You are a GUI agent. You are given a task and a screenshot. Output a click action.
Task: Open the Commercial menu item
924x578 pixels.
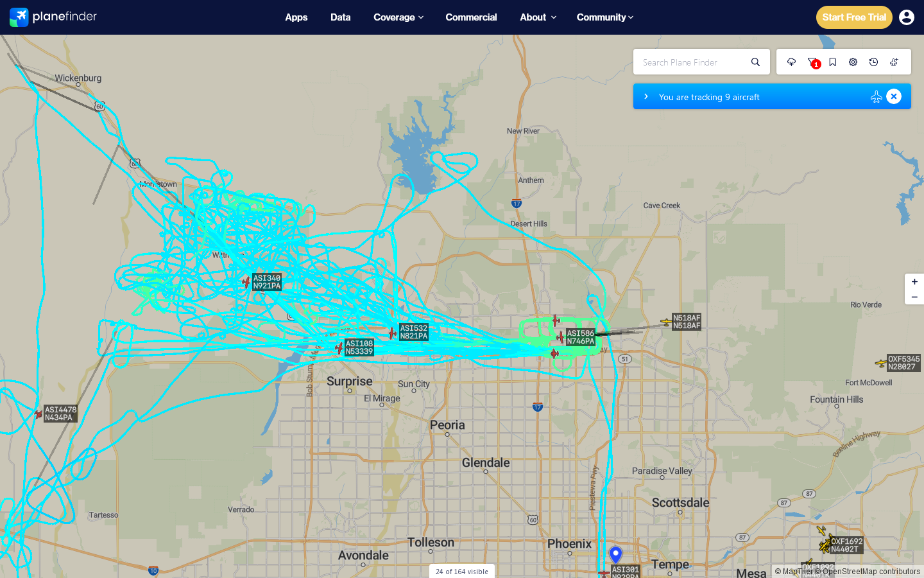(471, 17)
